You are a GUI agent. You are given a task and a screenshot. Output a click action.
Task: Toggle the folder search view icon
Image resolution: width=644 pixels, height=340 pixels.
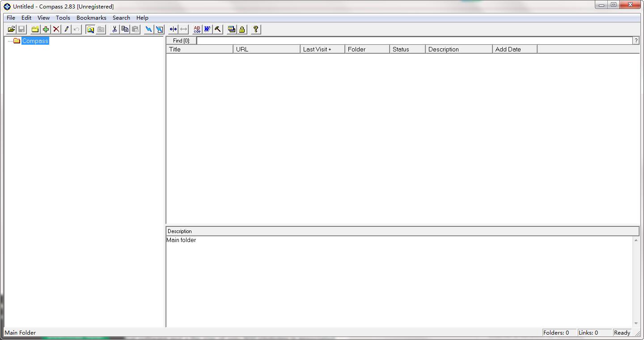point(90,30)
